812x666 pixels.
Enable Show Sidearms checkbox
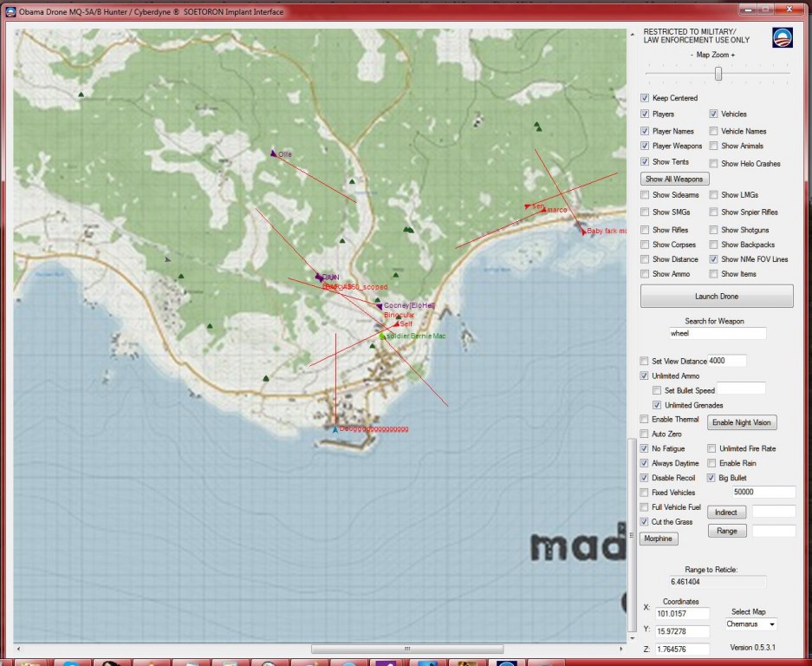(x=645, y=195)
